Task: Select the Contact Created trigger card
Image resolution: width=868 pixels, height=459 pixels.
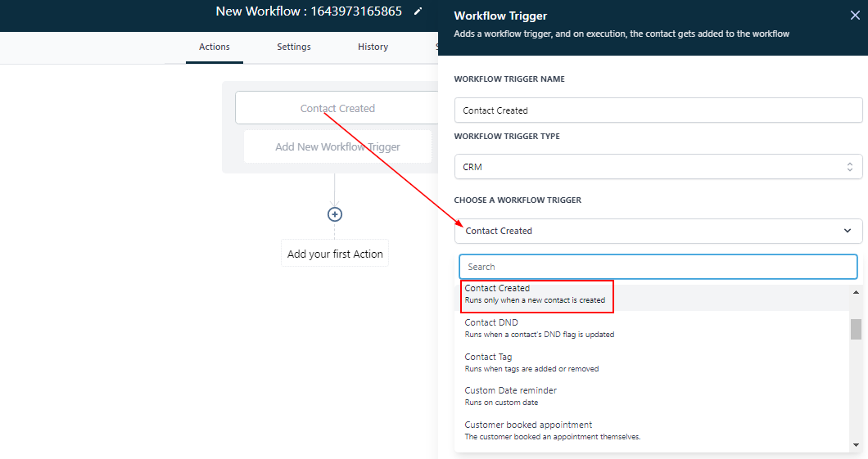Action: (x=337, y=108)
